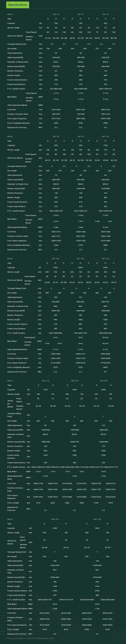
Task: Click the SN2-110 model heading
Action: (46, 381)
